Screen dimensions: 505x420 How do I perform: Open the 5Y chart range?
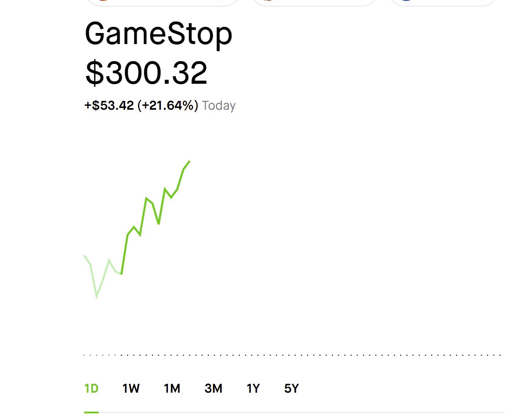click(x=291, y=388)
